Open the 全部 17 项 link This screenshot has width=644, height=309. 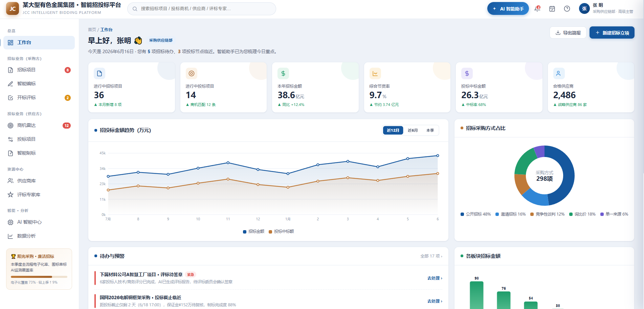point(431,256)
